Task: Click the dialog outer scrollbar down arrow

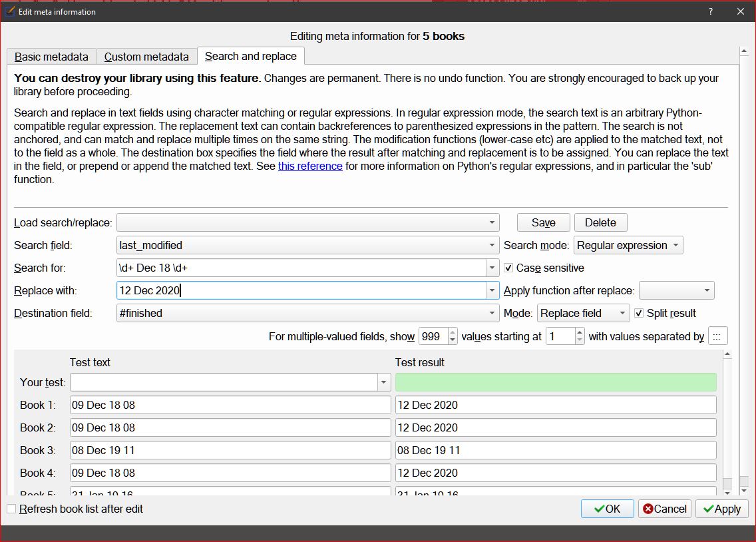Action: 744,491
